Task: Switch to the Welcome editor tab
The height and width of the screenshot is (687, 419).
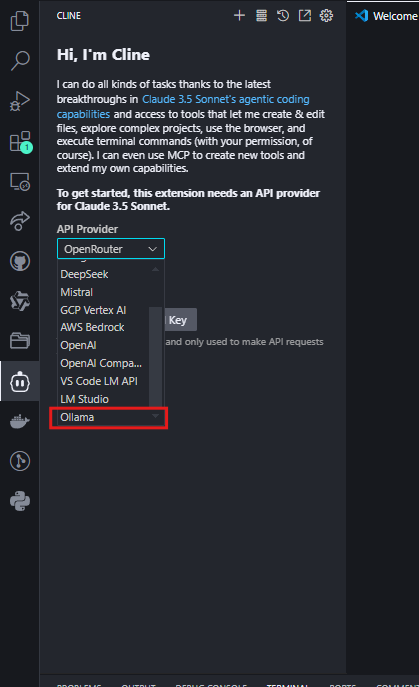Action: point(386,16)
